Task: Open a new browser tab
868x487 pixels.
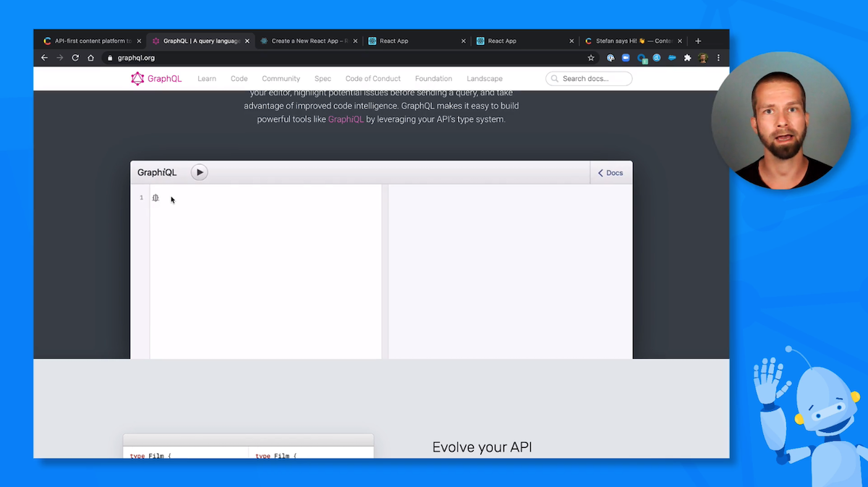Action: 698,41
